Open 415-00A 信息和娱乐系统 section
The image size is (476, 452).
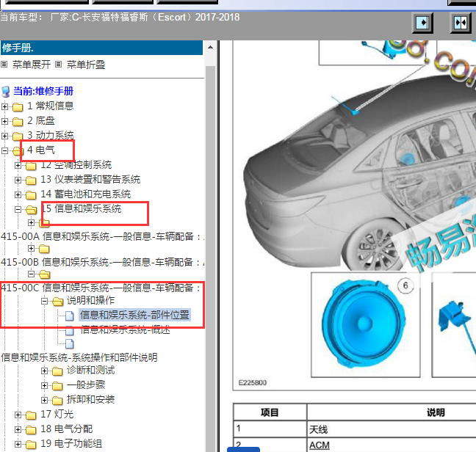102,236
